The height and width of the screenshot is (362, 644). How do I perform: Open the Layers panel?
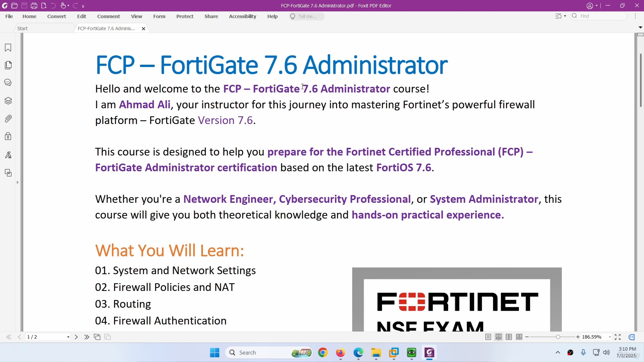pyautogui.click(x=8, y=101)
